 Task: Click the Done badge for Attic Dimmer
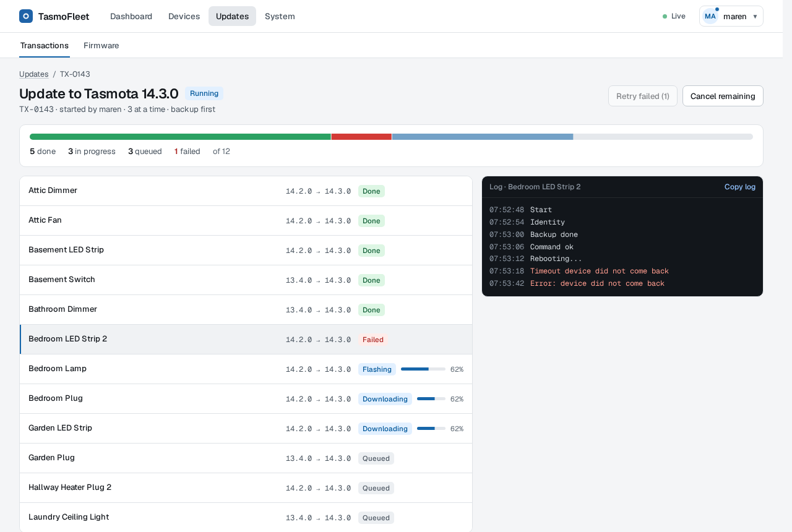[x=371, y=191]
